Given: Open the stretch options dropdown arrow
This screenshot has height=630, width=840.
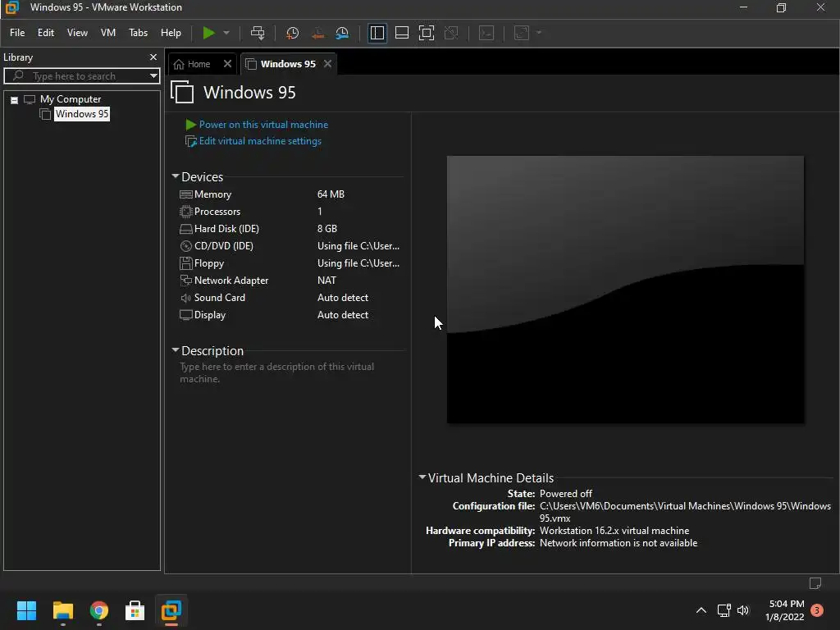Looking at the screenshot, I should coord(539,33).
